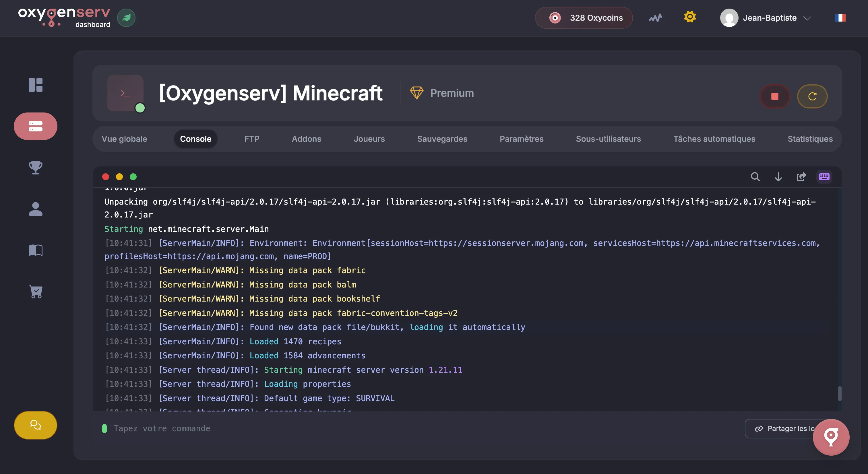Screen dimensions: 868x474
Task: Switch to the Addons tab
Action: click(306, 139)
